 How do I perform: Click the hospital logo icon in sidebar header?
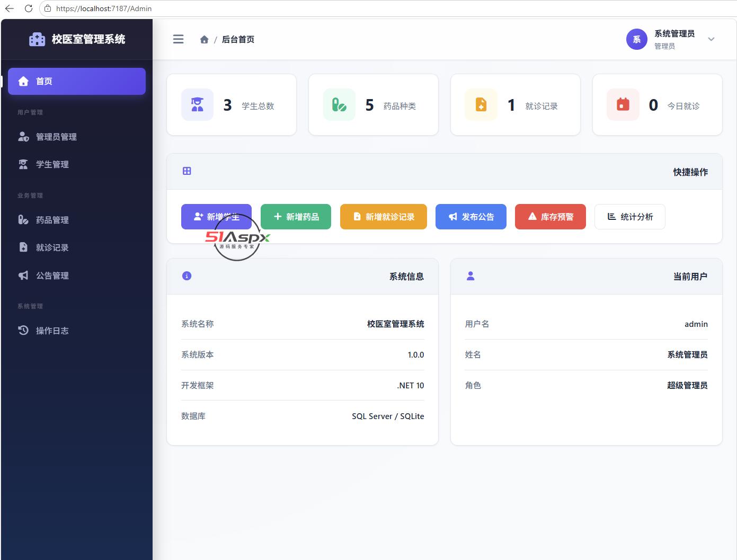pos(37,39)
